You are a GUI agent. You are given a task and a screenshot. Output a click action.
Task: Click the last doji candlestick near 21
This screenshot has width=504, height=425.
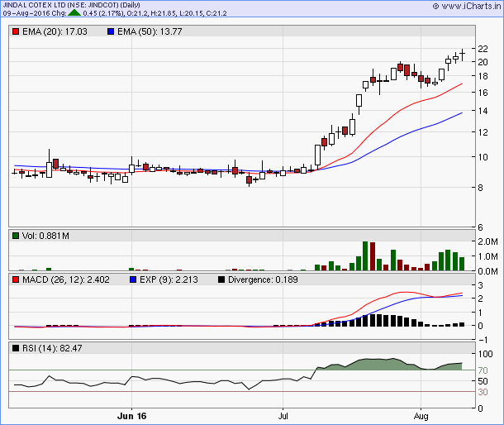click(463, 55)
